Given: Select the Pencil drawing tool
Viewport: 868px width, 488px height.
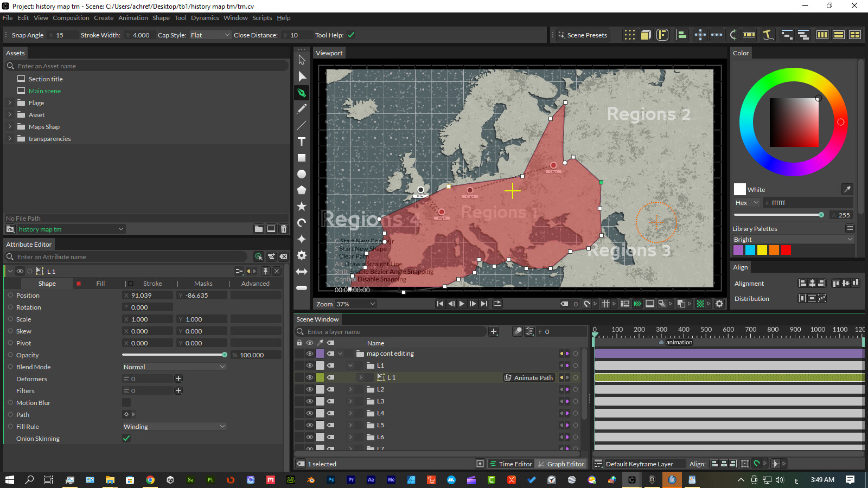Looking at the screenshot, I should 302,109.
